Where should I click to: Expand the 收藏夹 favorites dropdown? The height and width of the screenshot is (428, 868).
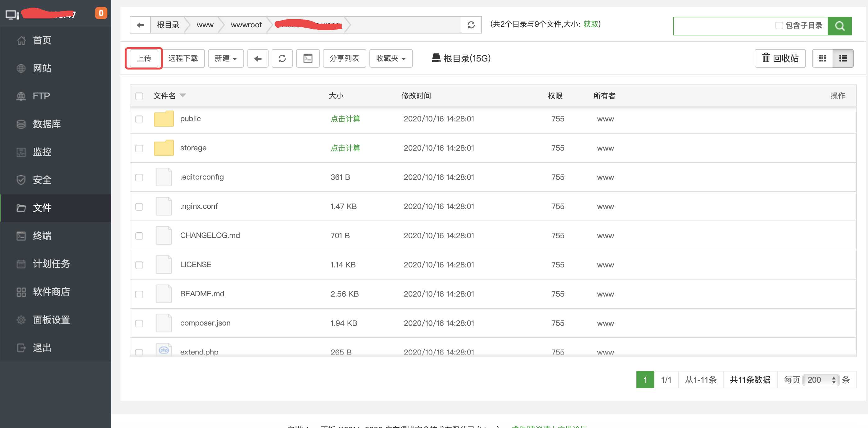click(x=391, y=59)
